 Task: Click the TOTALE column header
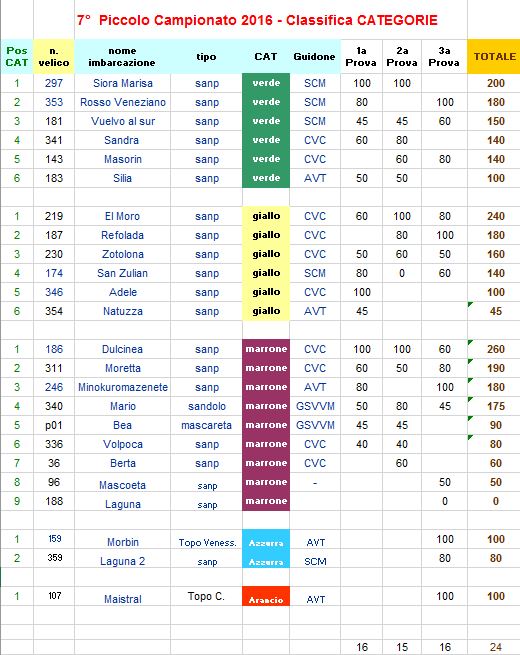pyautogui.click(x=494, y=56)
